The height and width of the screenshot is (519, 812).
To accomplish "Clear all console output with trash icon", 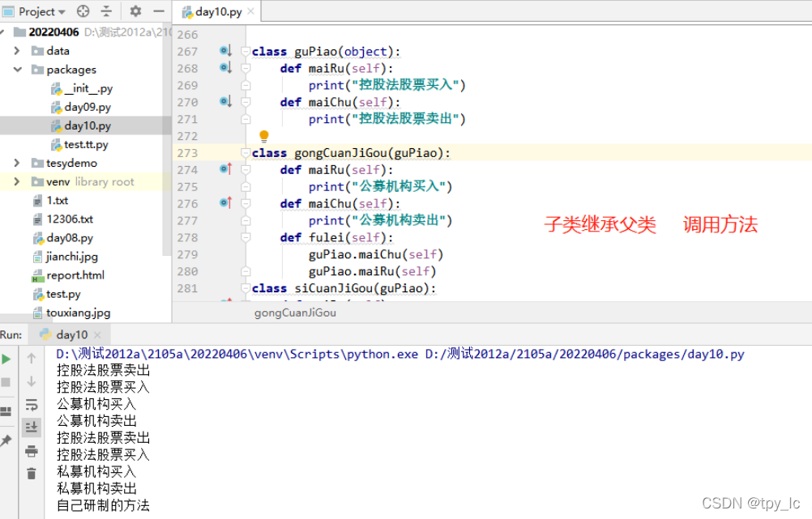I will click(x=31, y=474).
